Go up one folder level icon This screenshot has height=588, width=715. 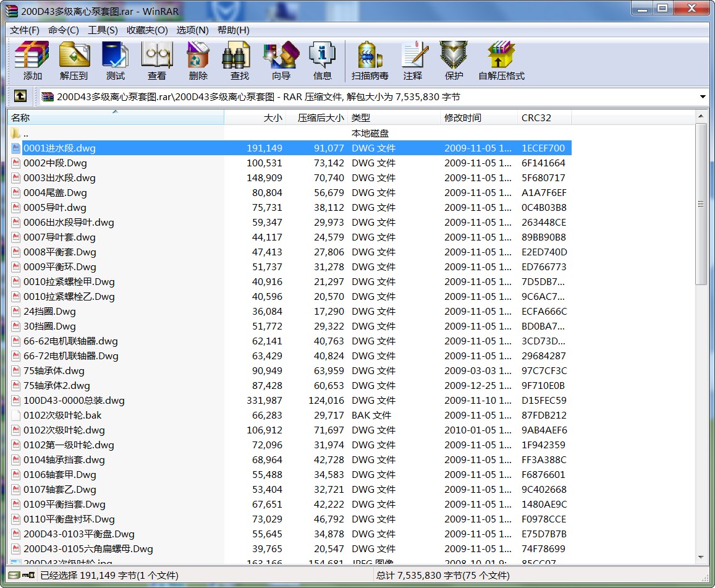pyautogui.click(x=20, y=96)
